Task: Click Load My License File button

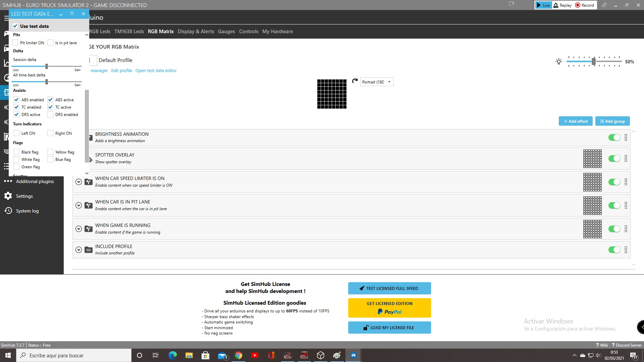Action: (x=389, y=327)
